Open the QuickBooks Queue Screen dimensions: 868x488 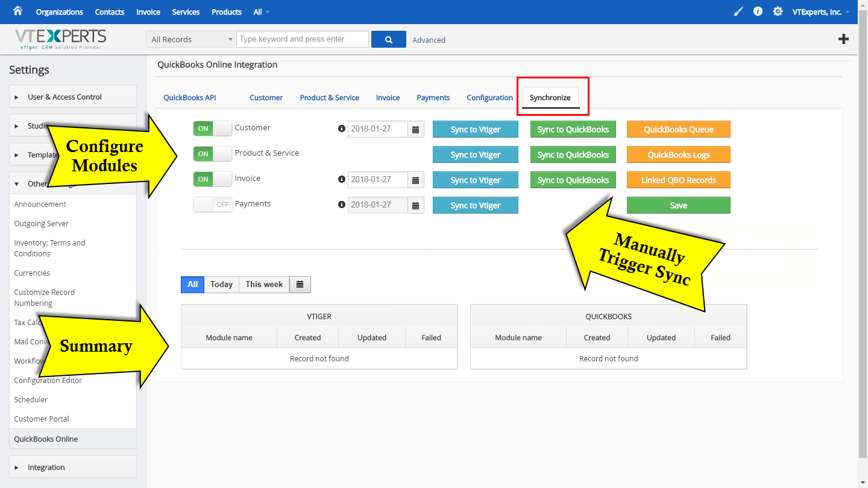tap(679, 129)
